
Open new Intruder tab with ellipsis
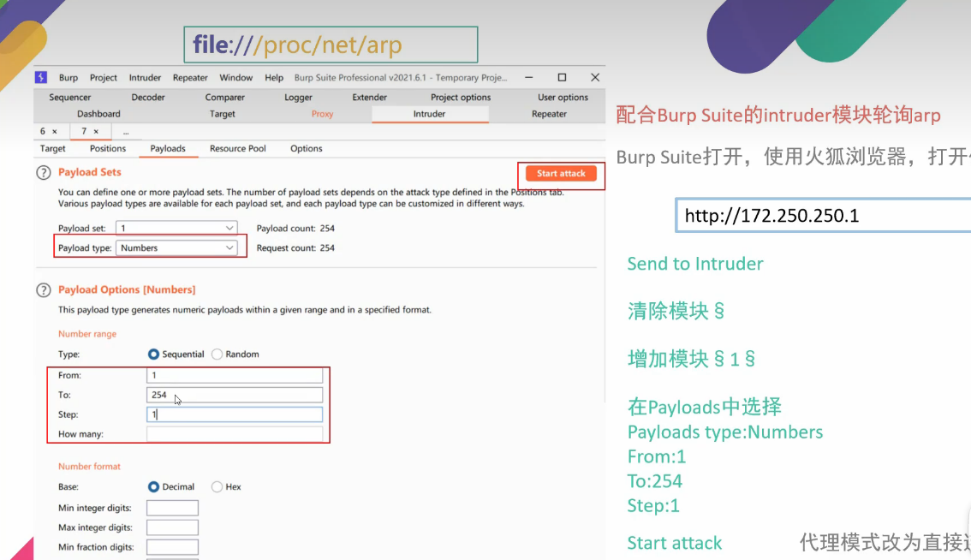[x=126, y=131]
